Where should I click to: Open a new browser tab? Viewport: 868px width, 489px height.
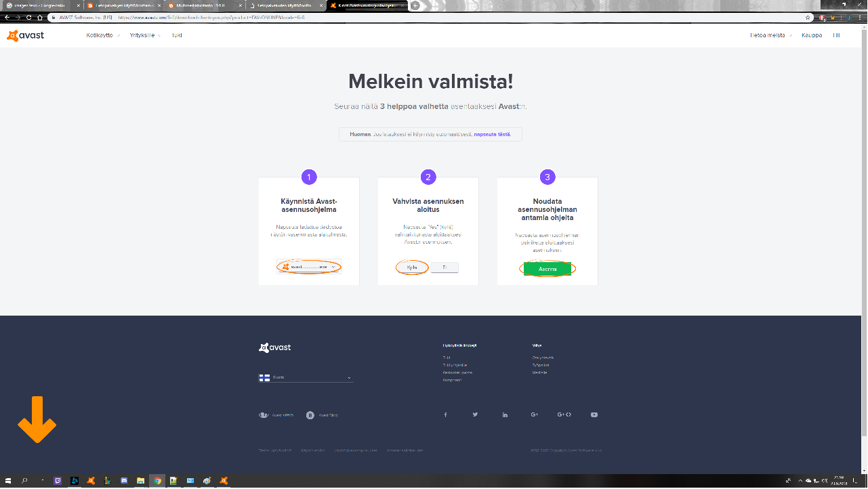(x=415, y=5)
